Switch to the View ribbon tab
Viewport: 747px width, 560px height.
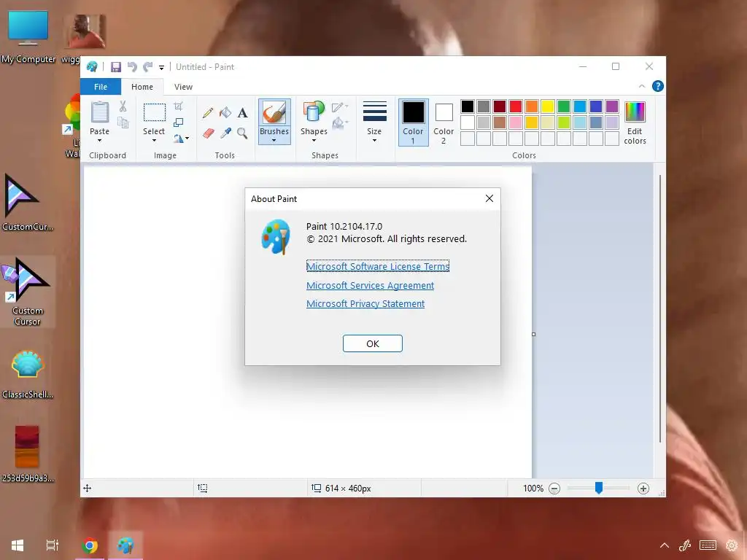183,87
